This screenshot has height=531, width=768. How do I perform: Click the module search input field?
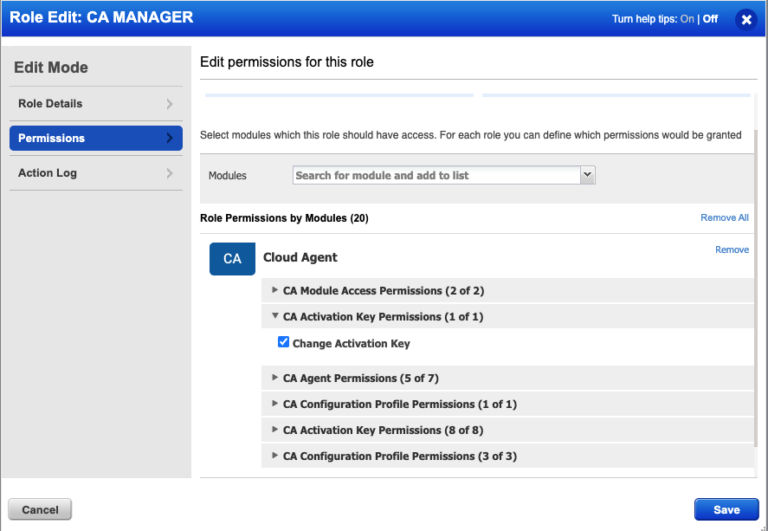tap(436, 175)
